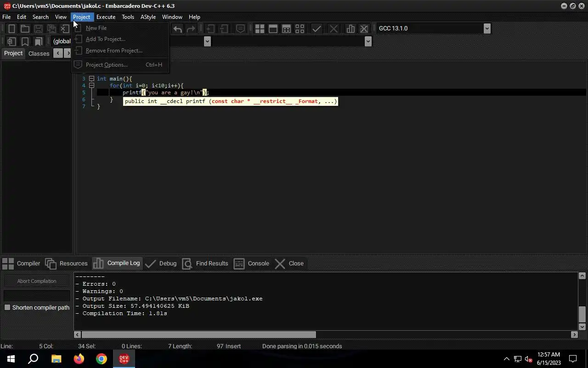Open the (globals) scope dropdown
This screenshot has height=368, width=588.
(x=207, y=41)
